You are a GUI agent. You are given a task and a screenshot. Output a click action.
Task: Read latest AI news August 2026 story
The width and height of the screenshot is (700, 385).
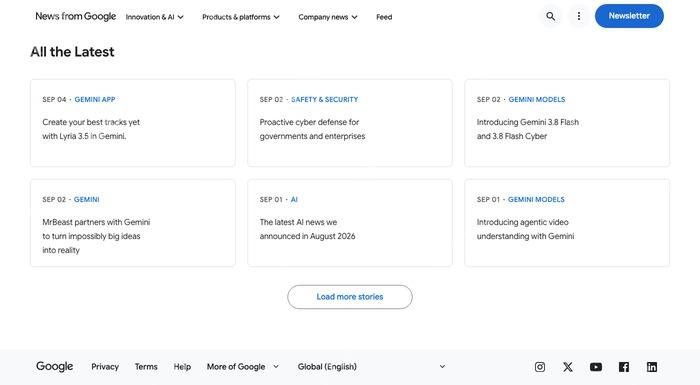(307, 229)
